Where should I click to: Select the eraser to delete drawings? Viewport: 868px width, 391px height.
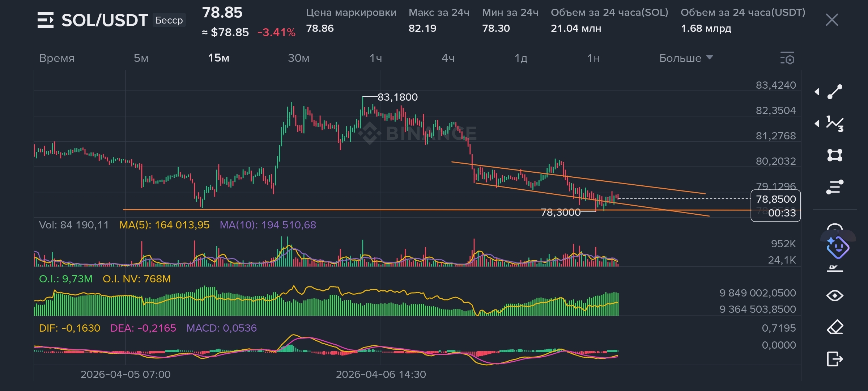click(x=835, y=327)
